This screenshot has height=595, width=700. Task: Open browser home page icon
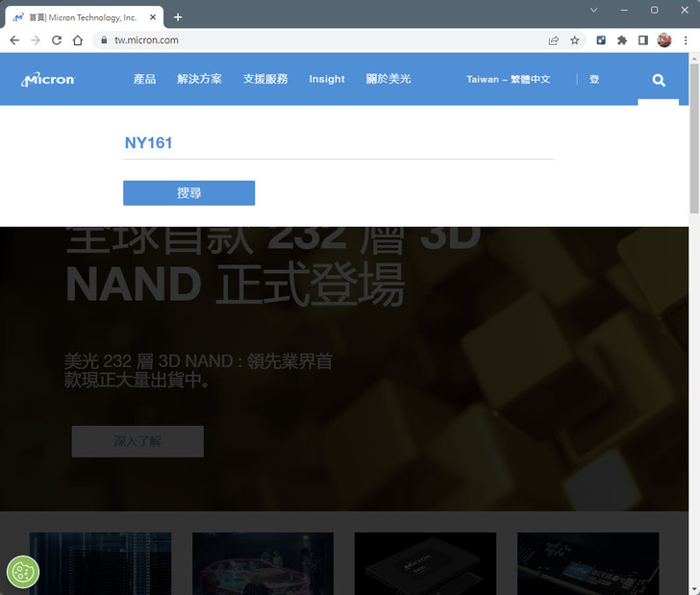coord(78,40)
